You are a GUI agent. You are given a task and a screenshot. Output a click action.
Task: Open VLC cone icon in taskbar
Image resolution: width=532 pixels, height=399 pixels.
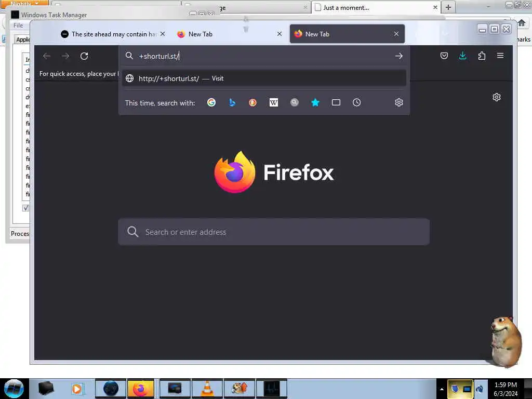pos(207,389)
